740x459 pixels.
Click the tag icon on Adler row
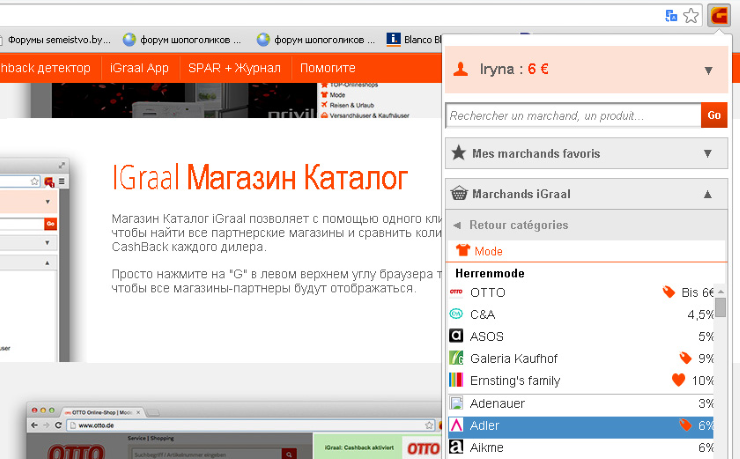point(685,425)
